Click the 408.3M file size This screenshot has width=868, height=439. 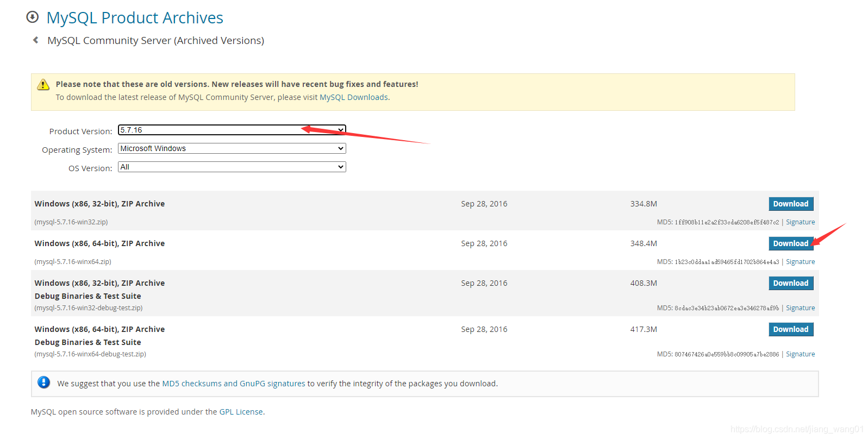(644, 283)
